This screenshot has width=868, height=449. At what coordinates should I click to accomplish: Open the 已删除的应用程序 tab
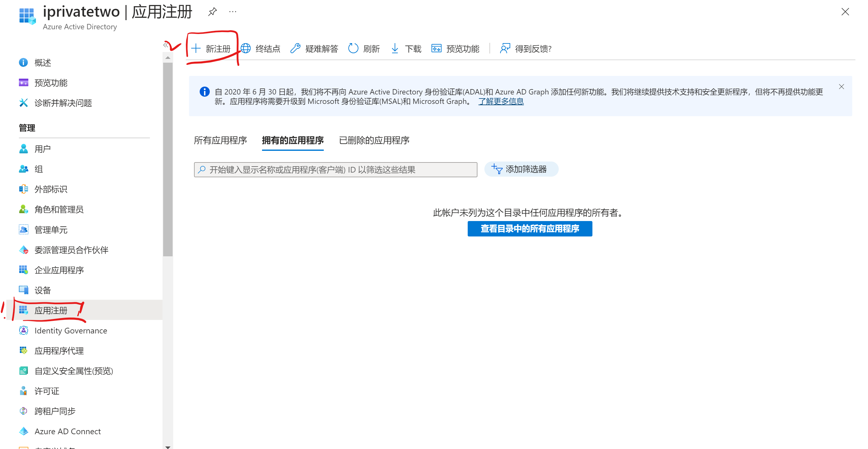pos(374,140)
